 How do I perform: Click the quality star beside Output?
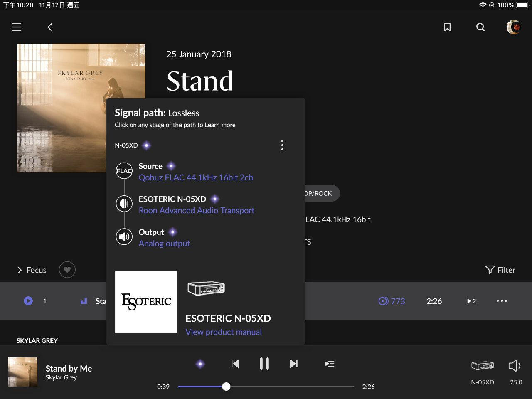pos(173,232)
